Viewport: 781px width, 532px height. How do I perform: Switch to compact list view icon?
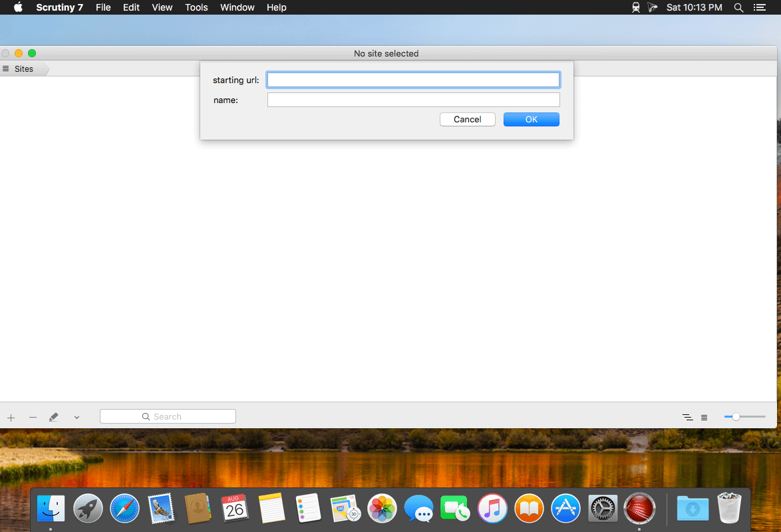tap(687, 417)
